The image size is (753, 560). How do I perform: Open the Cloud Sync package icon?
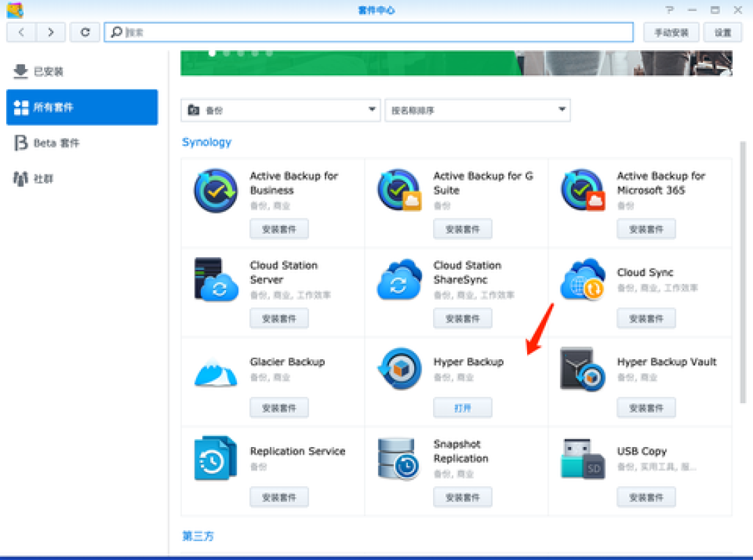pyautogui.click(x=583, y=279)
